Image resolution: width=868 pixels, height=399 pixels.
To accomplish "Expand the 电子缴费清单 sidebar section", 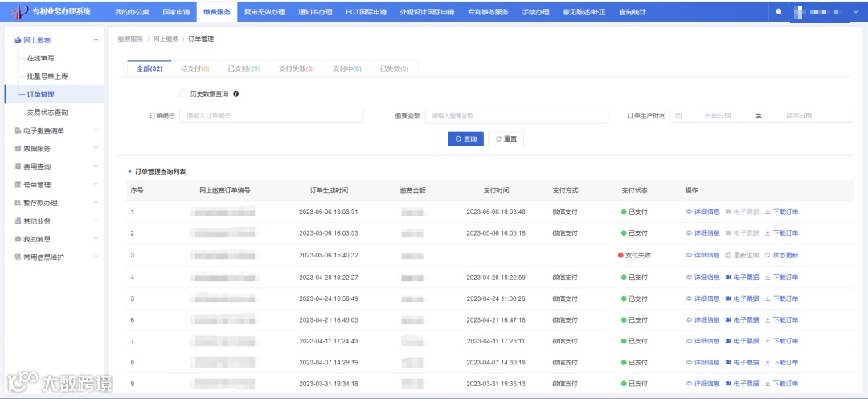I will [x=96, y=130].
